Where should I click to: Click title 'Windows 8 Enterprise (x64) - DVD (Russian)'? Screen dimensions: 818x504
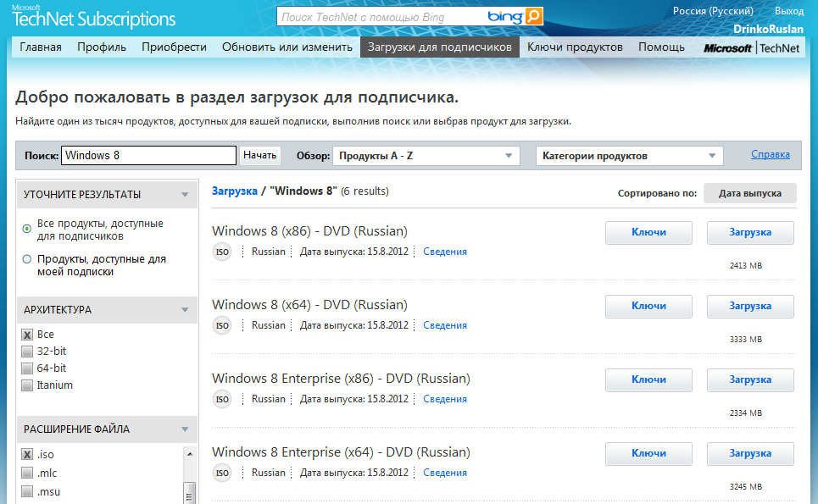341,451
